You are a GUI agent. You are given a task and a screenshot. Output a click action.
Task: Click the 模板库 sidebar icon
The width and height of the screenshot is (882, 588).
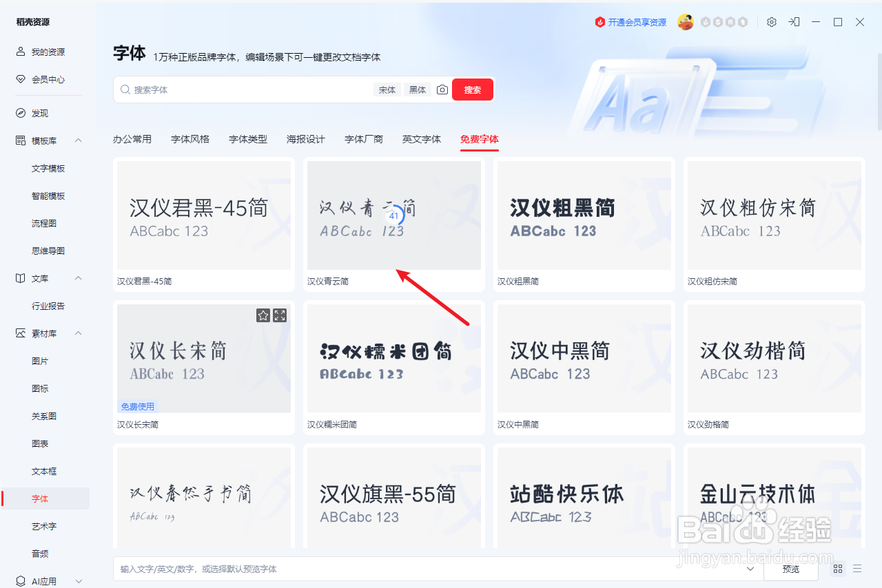(21, 140)
